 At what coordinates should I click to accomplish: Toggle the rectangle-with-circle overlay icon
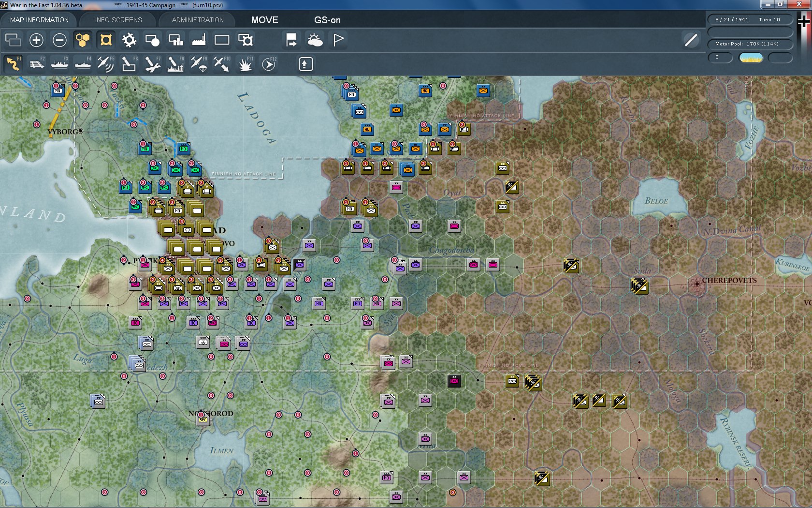click(152, 40)
